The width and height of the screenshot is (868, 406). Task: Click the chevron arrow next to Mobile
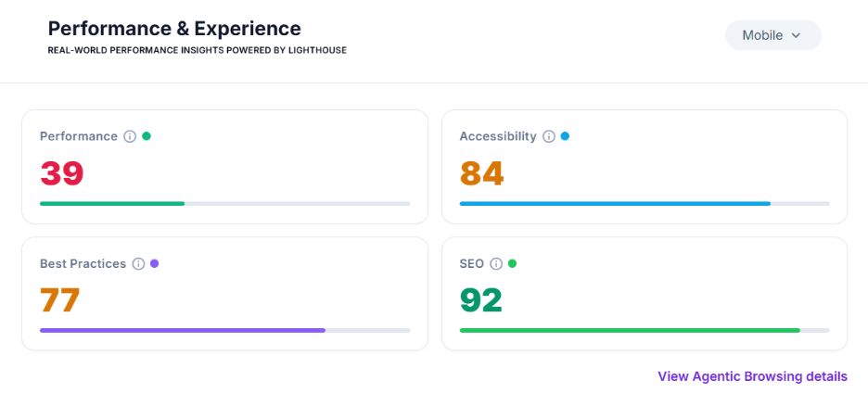pos(796,35)
